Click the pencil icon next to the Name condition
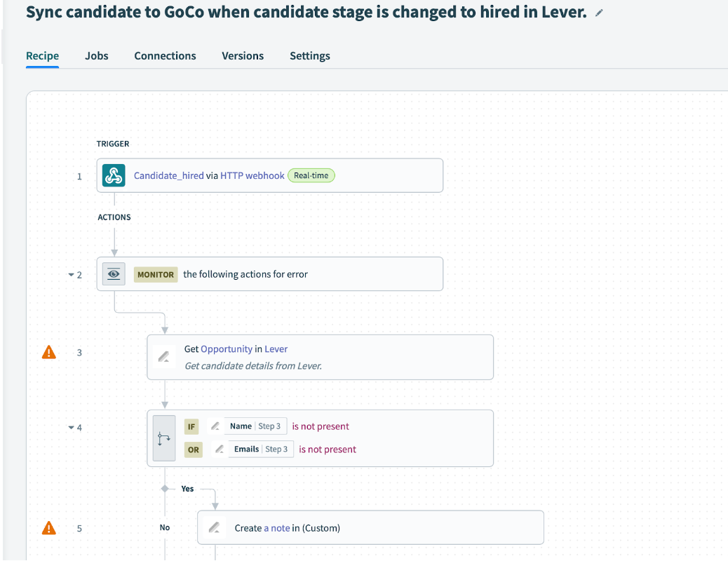Viewport: 728px width, 561px height. [215, 426]
